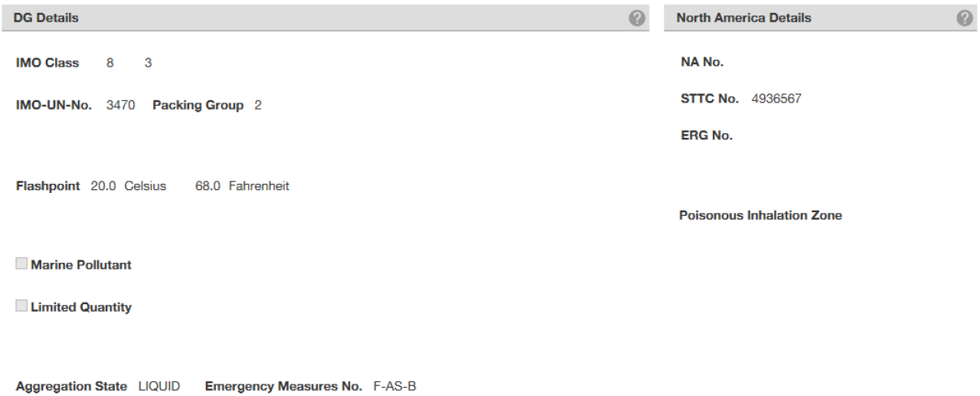This screenshot has height=396, width=980.
Task: Click the Emergency Measures No. label
Action: pyautogui.click(x=283, y=386)
